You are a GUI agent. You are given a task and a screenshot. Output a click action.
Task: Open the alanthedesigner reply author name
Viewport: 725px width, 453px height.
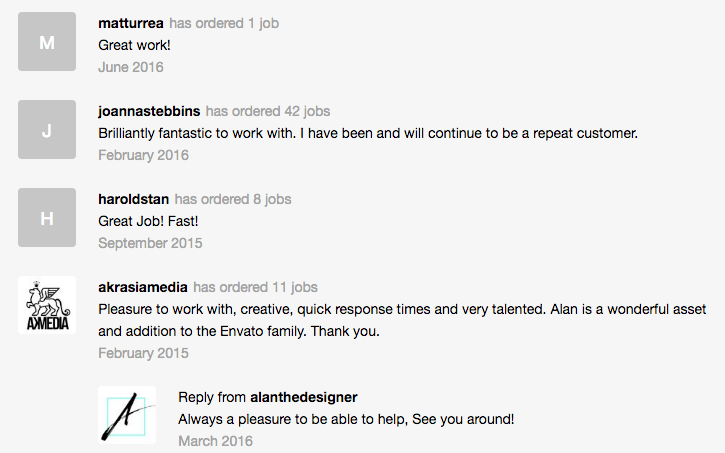pos(304,397)
